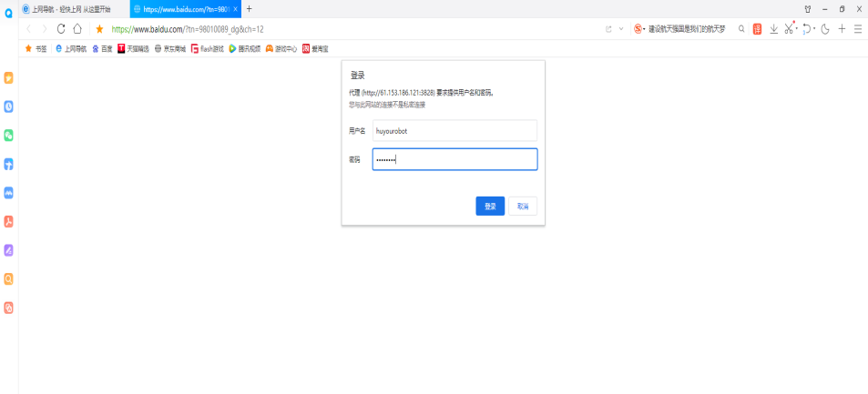Expand the address bar history dropdown arrow
Screen dimensions: 868x394
[x=621, y=29]
